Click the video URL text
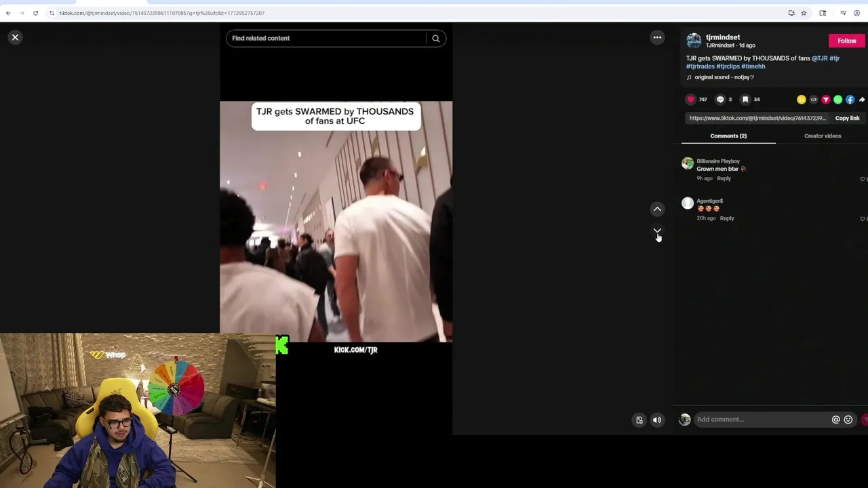Viewport: 868px width, 488px height. click(757, 118)
